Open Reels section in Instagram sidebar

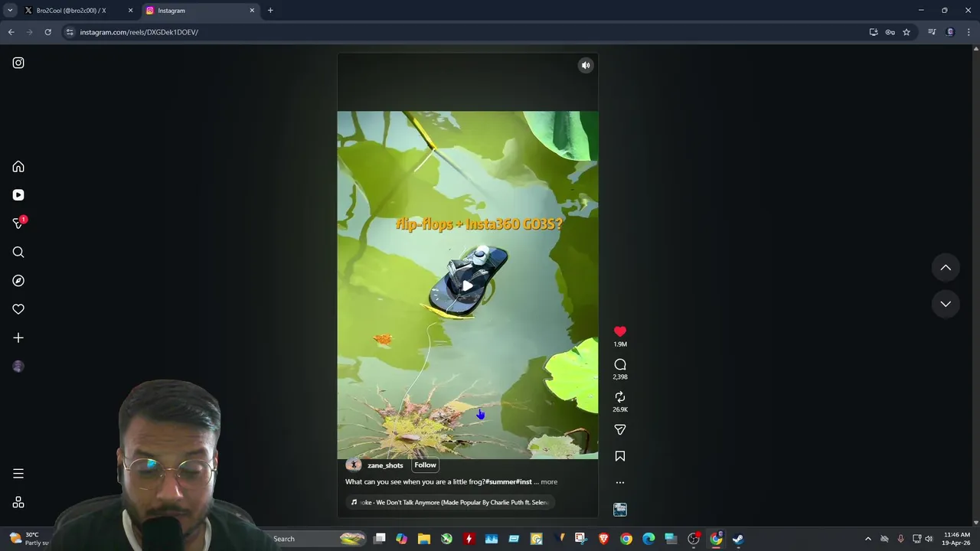18,195
